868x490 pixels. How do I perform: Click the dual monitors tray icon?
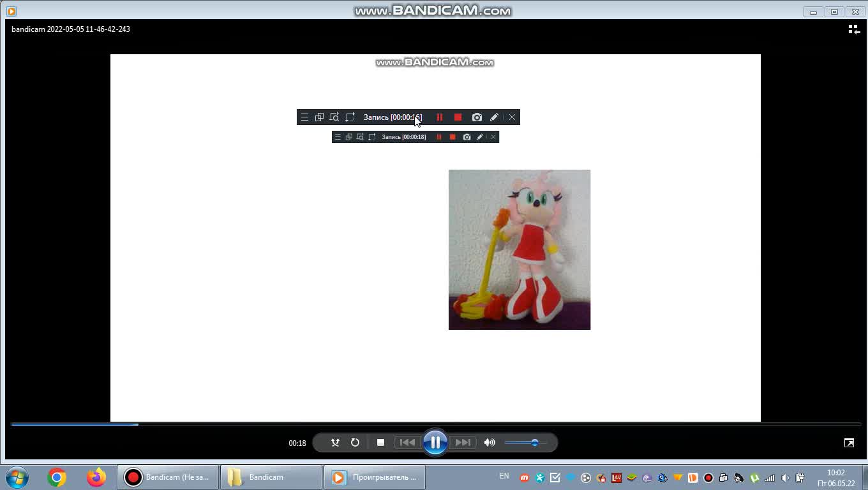[724, 478]
